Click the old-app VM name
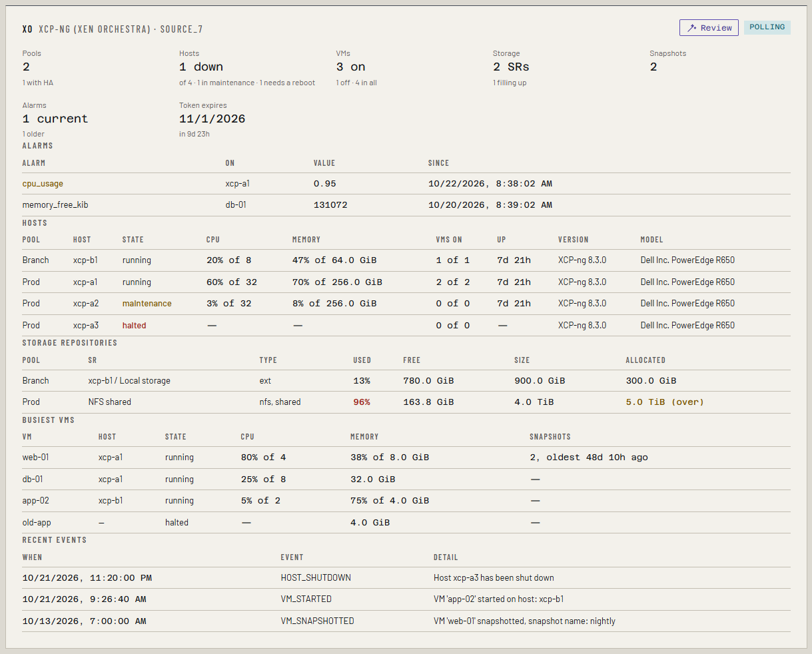The image size is (812, 654). pos(37,523)
